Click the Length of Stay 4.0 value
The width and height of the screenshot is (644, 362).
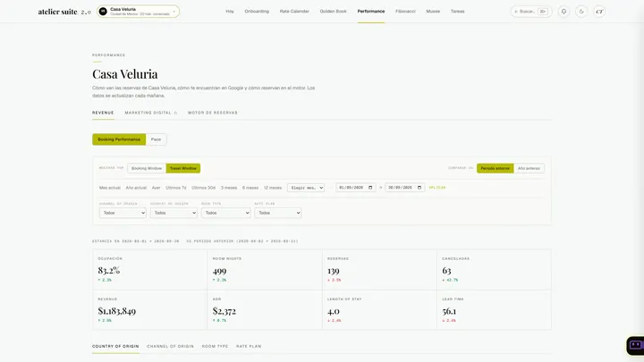coord(334,311)
